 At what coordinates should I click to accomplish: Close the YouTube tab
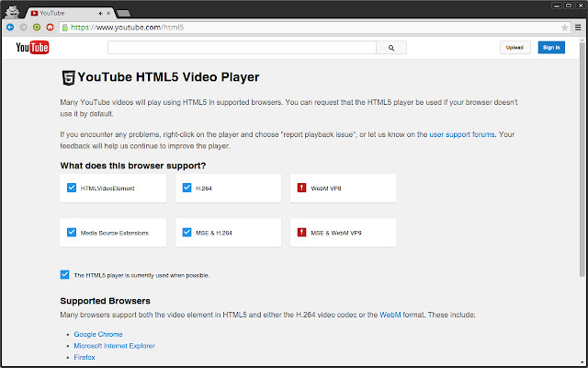(108, 13)
